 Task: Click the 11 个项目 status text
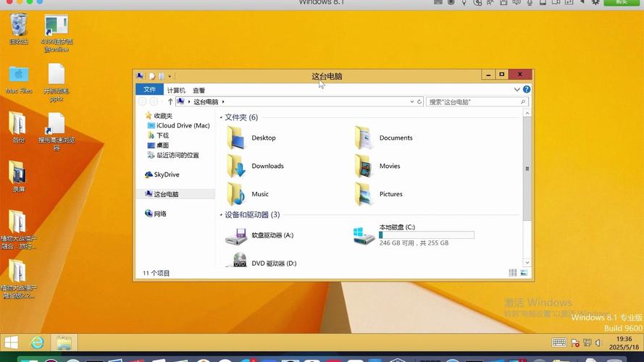pyautogui.click(x=156, y=274)
